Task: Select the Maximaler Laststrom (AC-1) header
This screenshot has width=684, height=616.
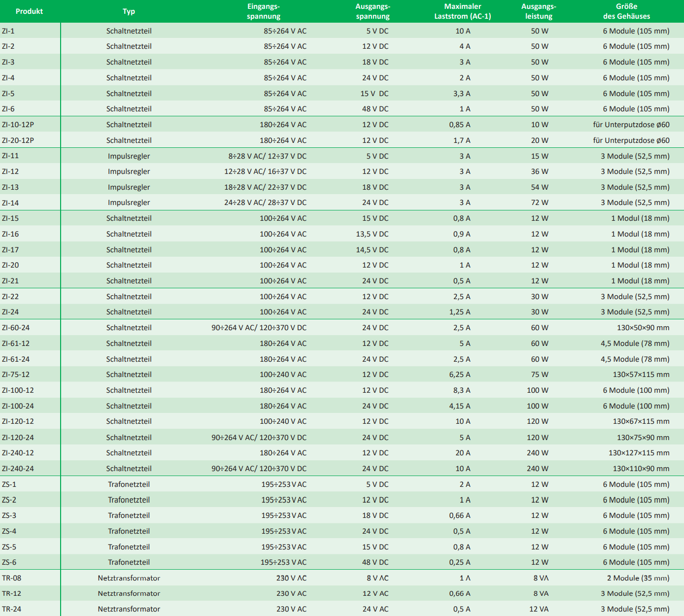Action: click(x=462, y=11)
